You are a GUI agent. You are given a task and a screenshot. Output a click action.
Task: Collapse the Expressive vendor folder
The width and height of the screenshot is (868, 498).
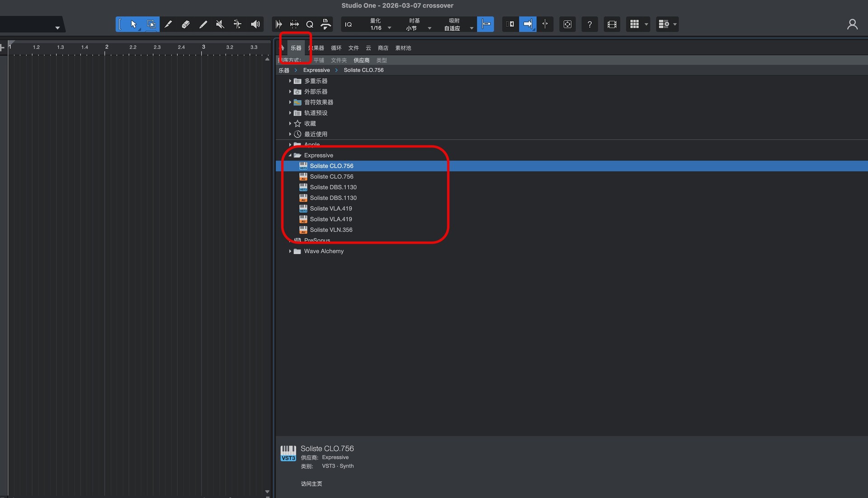(290, 155)
